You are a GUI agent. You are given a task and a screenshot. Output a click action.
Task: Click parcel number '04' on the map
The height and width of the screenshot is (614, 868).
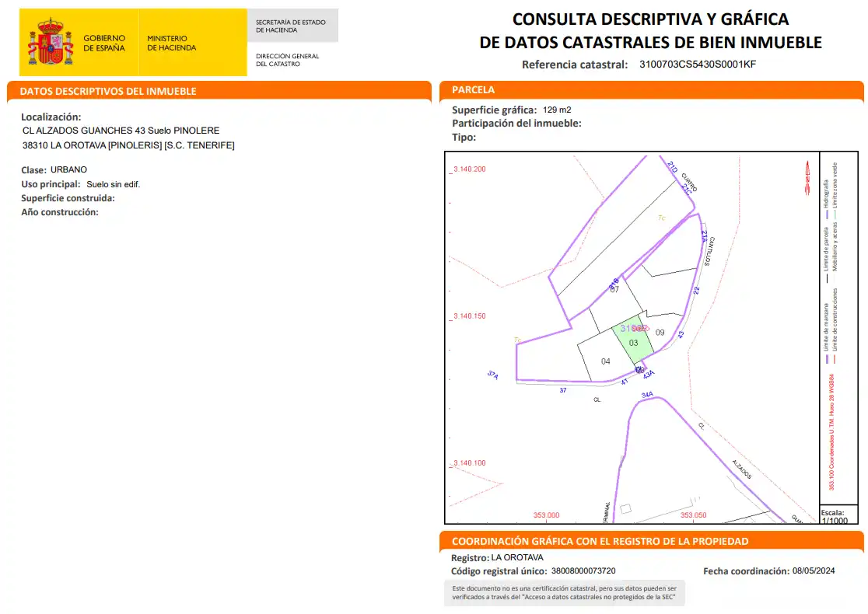tap(606, 361)
